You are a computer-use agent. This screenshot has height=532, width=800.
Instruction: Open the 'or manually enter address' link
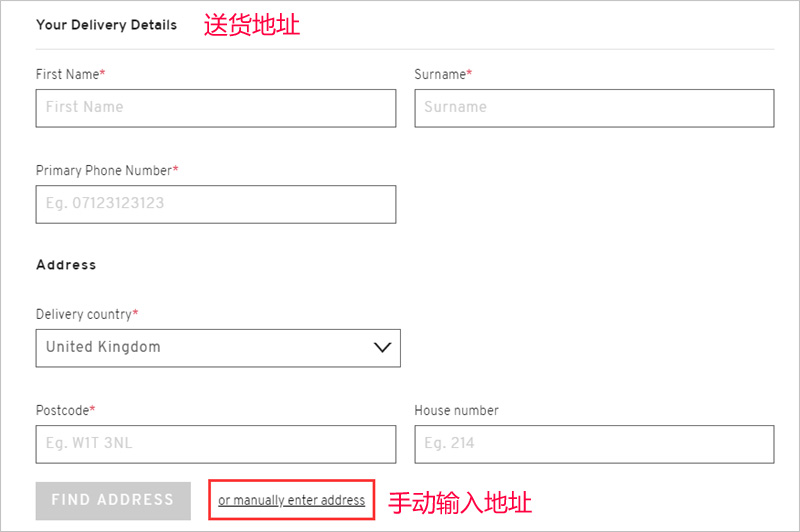coord(291,500)
